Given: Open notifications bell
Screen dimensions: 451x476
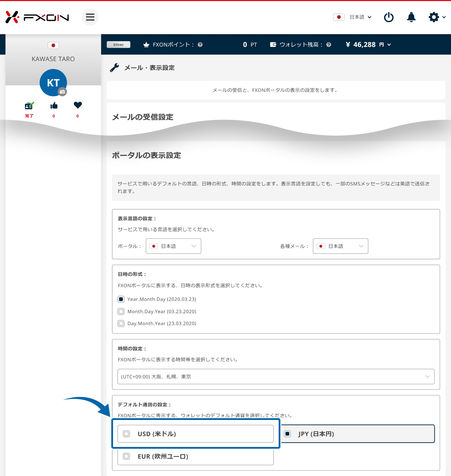Looking at the screenshot, I should click(411, 17).
